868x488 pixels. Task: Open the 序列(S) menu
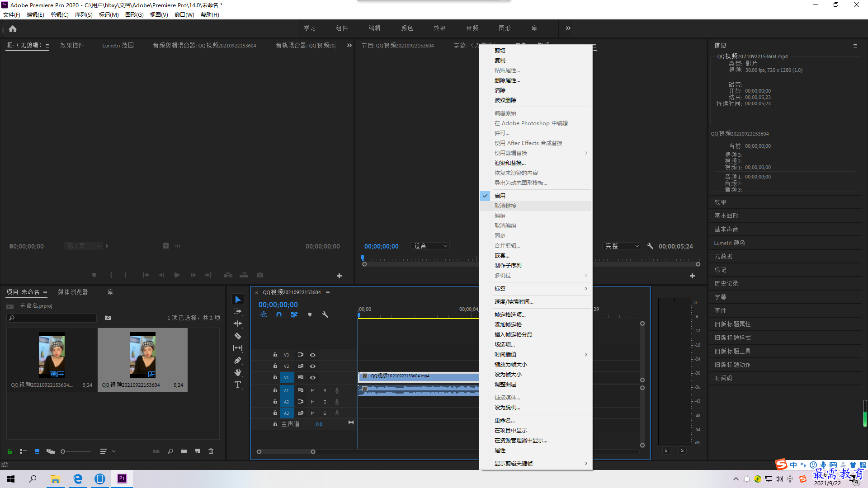coord(84,14)
